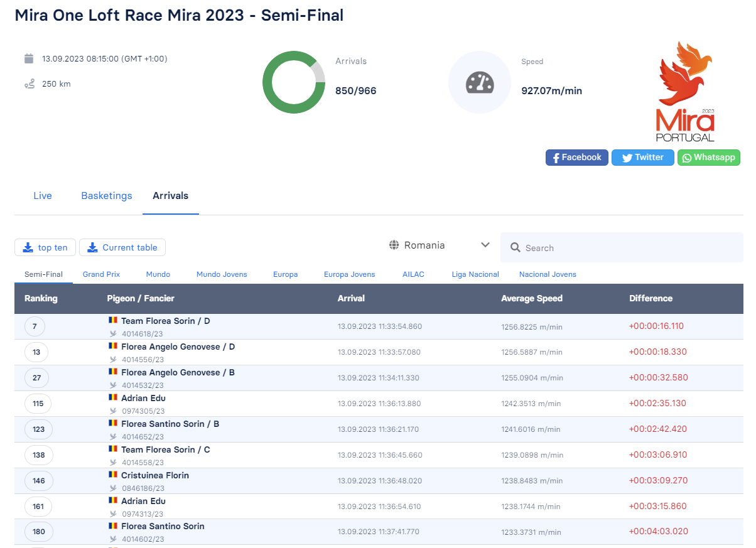Switch to Mundo Jovens sub-tab
This screenshot has width=756, height=548.
coord(222,274)
